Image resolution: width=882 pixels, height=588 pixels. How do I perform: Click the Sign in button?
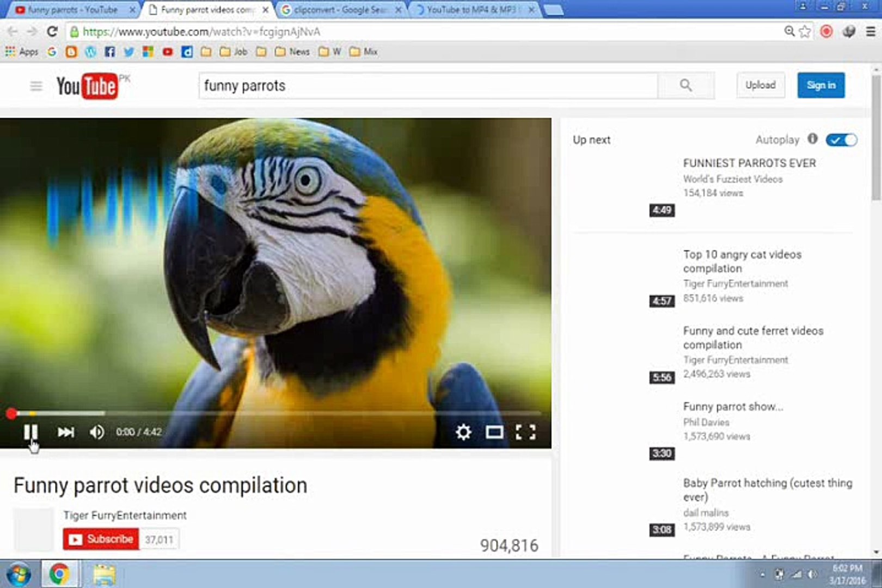click(x=820, y=85)
